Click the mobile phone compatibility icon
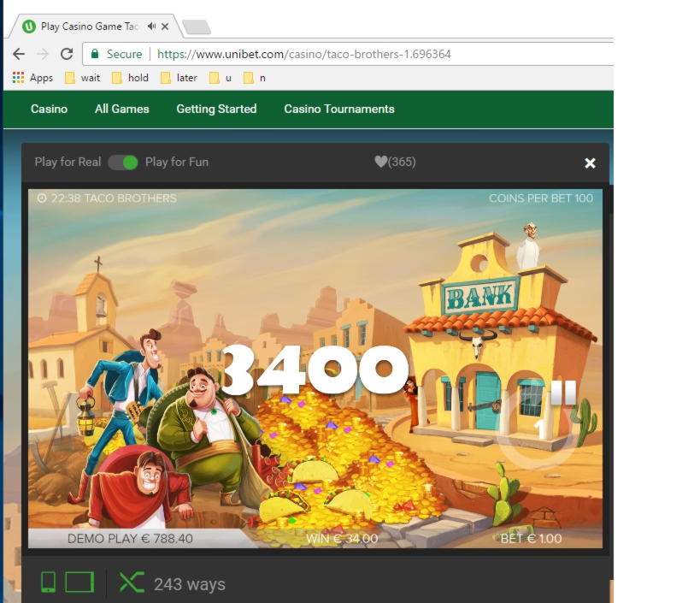 tap(48, 582)
